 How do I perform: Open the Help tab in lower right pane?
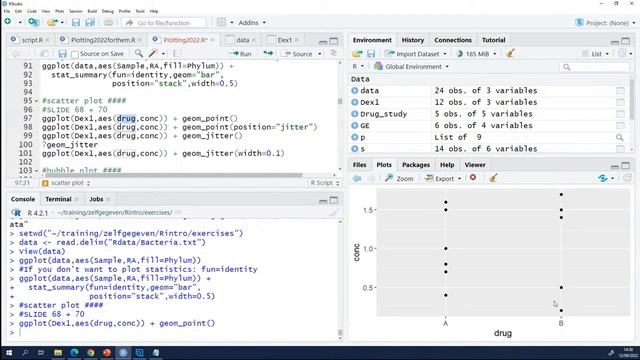click(447, 165)
